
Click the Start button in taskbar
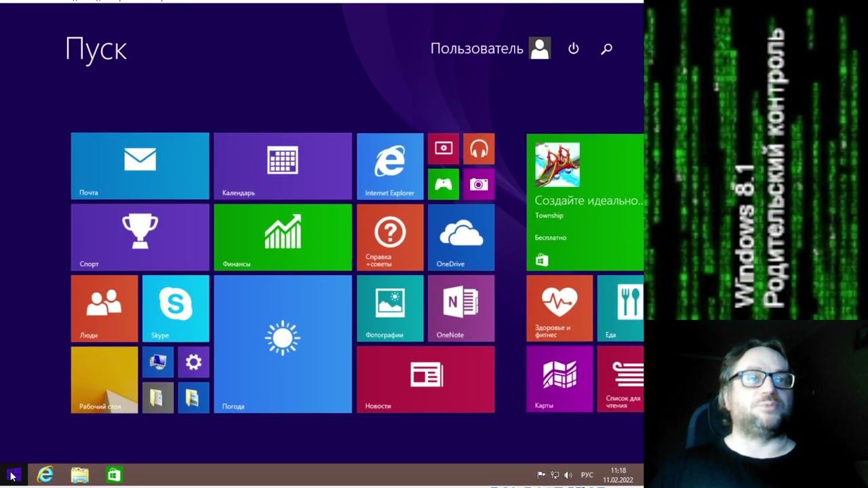coord(14,474)
